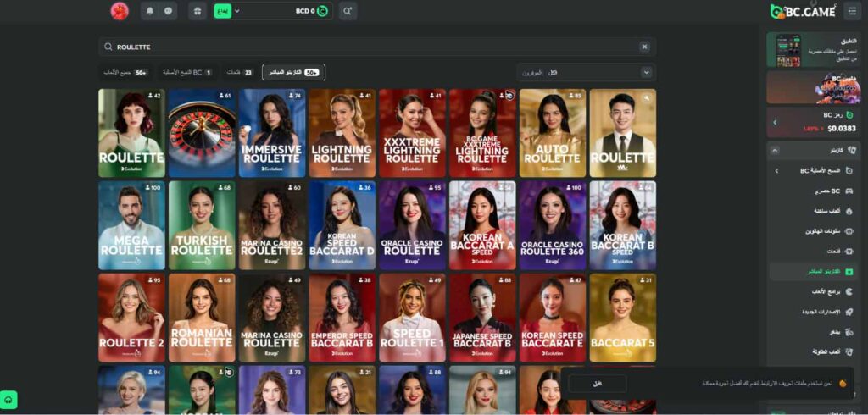Collapse the casino section in sidebar
This screenshot has width=868, height=415.
pyautogui.click(x=775, y=150)
